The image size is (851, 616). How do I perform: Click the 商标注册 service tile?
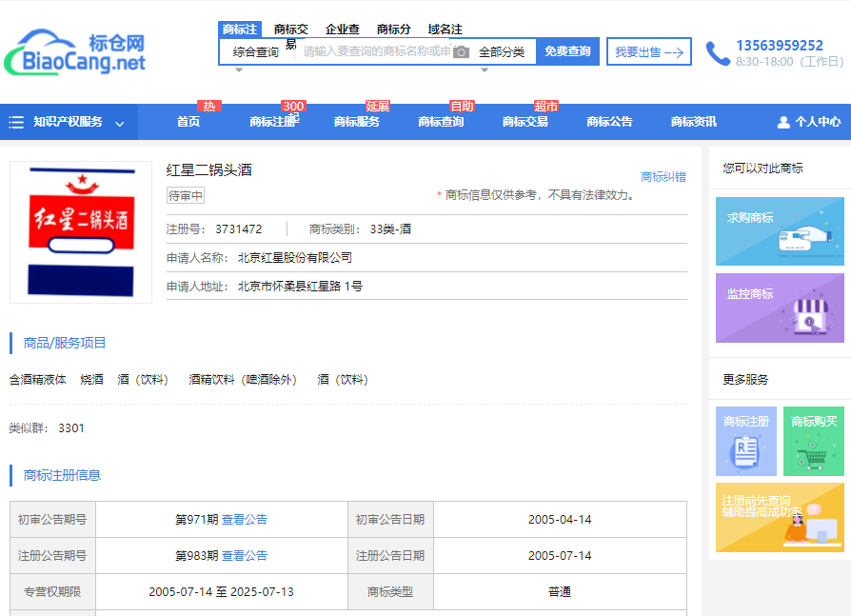click(746, 441)
